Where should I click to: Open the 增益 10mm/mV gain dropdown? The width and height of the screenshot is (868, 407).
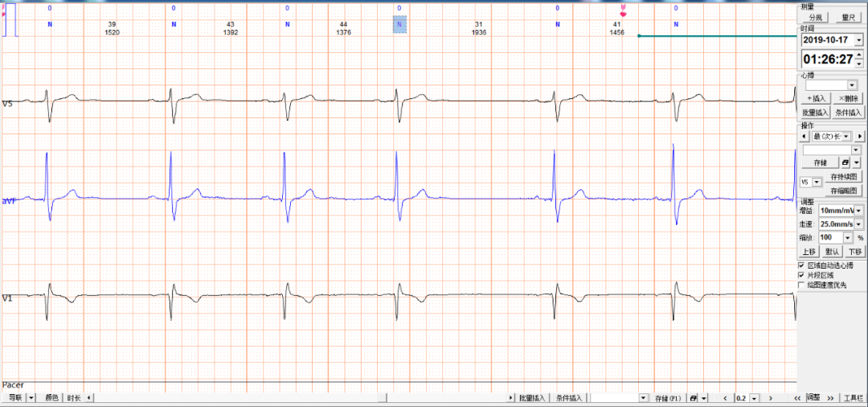point(858,211)
